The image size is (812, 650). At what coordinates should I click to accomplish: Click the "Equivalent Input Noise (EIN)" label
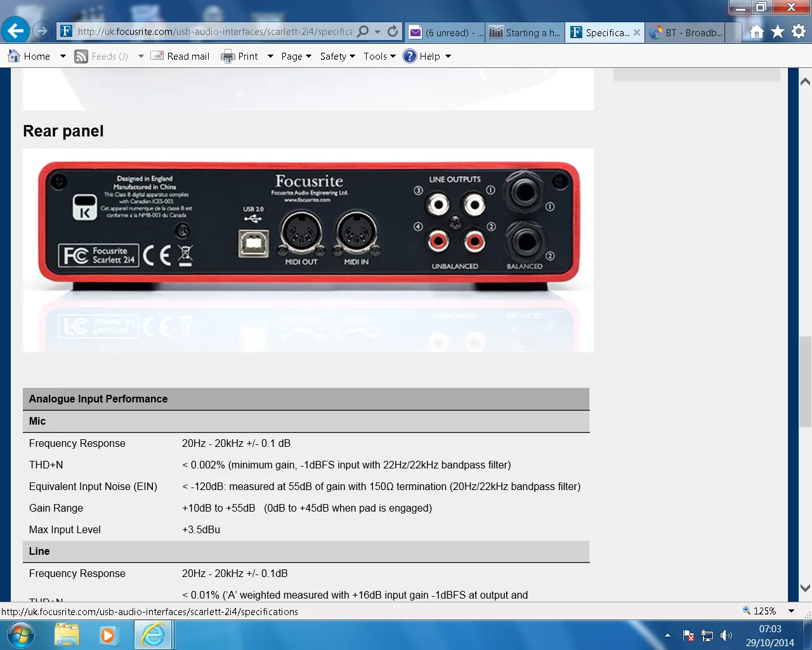pyautogui.click(x=93, y=486)
